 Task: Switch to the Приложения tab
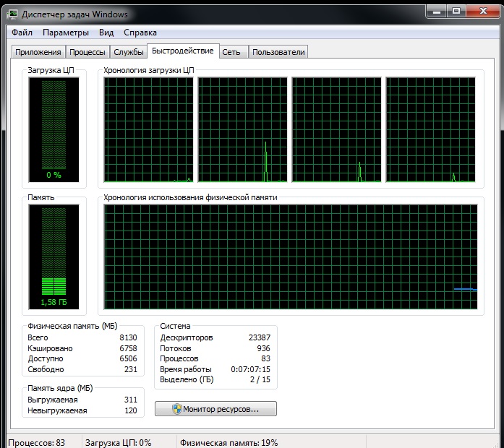(x=38, y=52)
